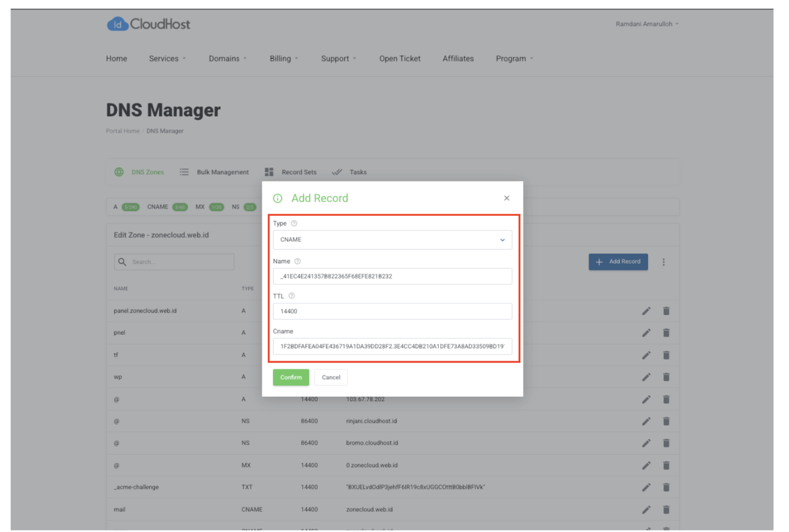Image resolution: width=789 pixels, height=532 pixels.
Task: Delete the _acme-challenge TXT record
Action: pos(666,487)
